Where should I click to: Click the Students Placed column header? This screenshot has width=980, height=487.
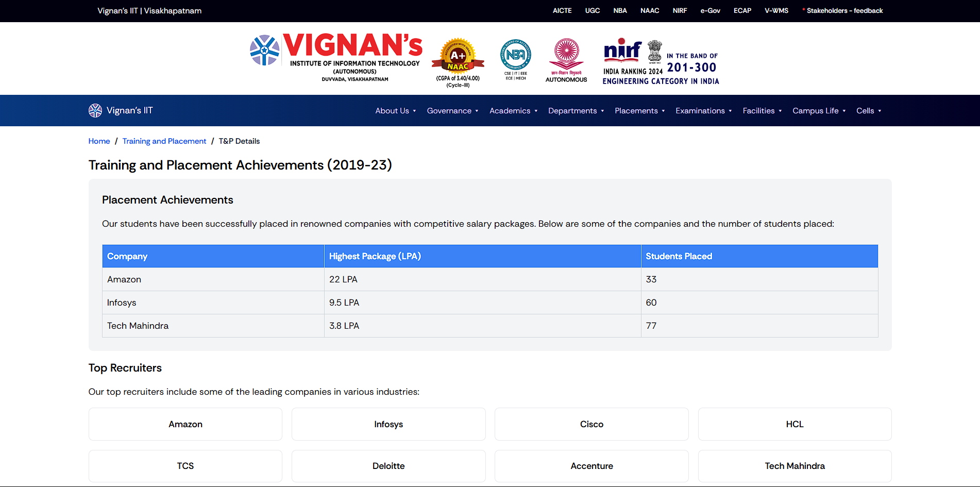point(759,256)
